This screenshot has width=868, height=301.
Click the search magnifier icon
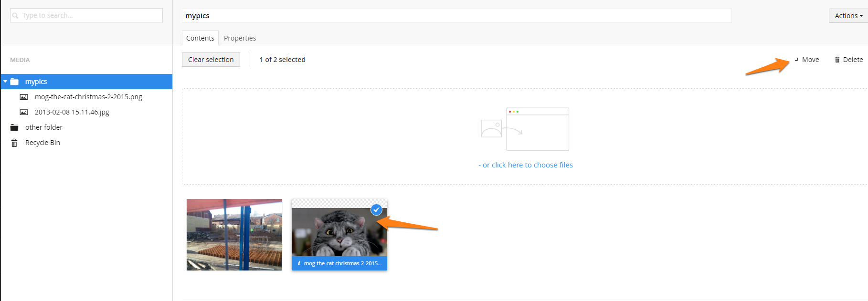coord(15,16)
